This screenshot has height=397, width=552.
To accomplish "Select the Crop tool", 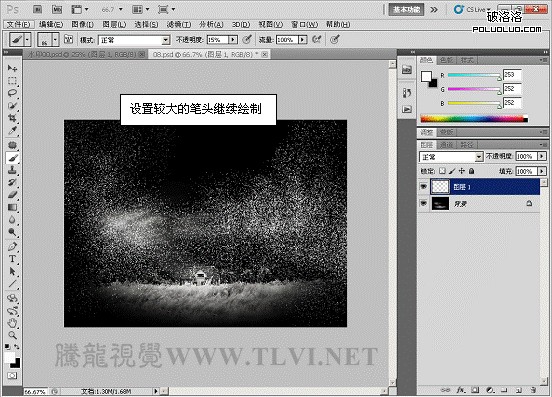I will (x=12, y=118).
